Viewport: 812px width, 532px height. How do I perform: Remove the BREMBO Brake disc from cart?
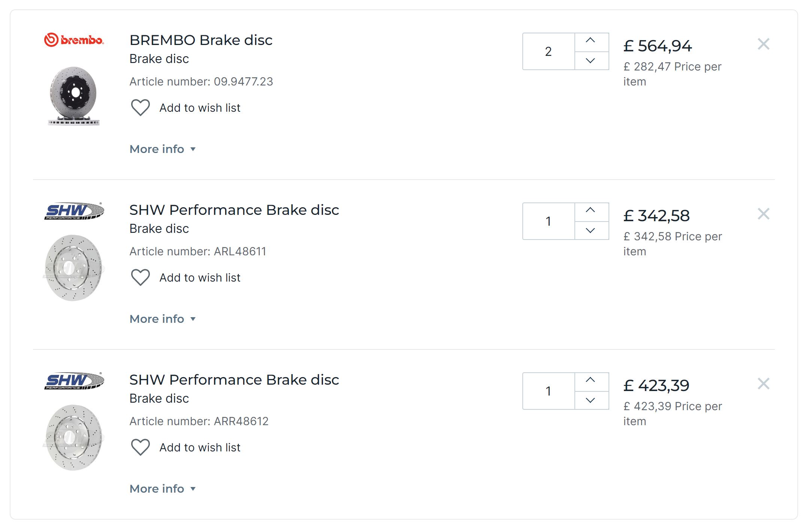tap(763, 44)
